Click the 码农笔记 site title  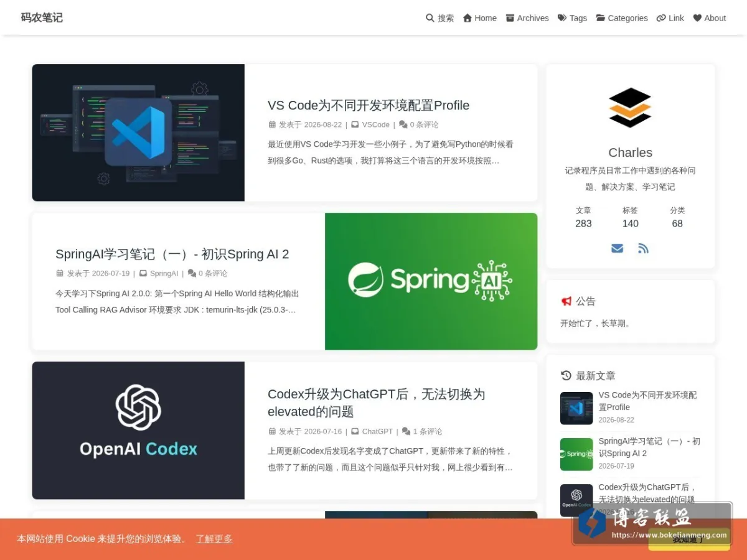[42, 17]
